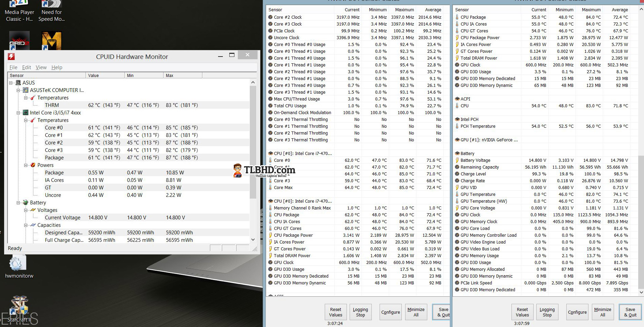Click the ACPI group header icon

pos(457,99)
